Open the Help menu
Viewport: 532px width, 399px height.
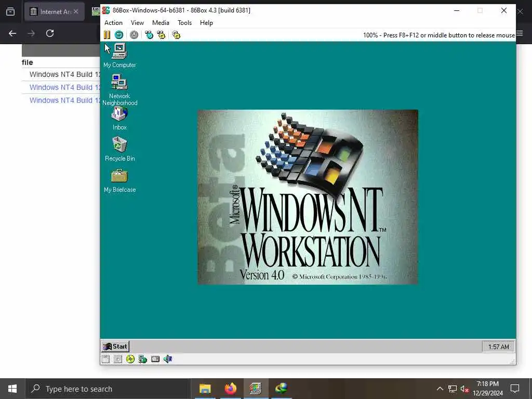[206, 23]
